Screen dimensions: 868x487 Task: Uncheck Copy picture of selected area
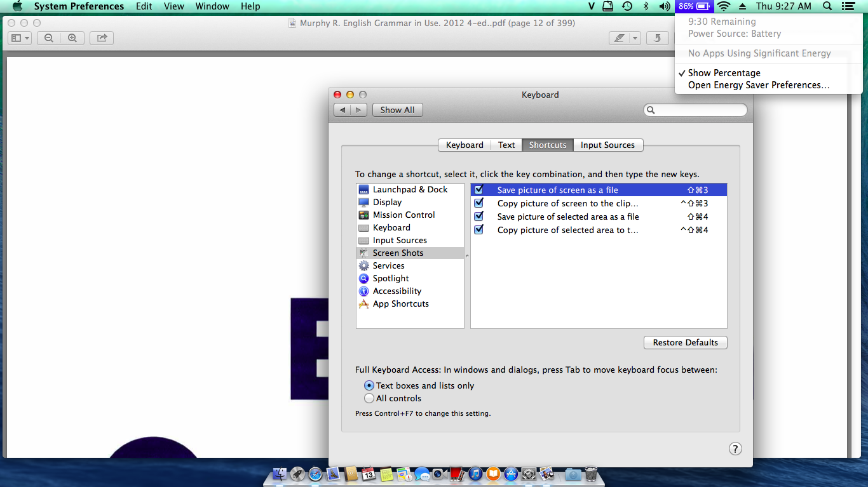click(479, 230)
